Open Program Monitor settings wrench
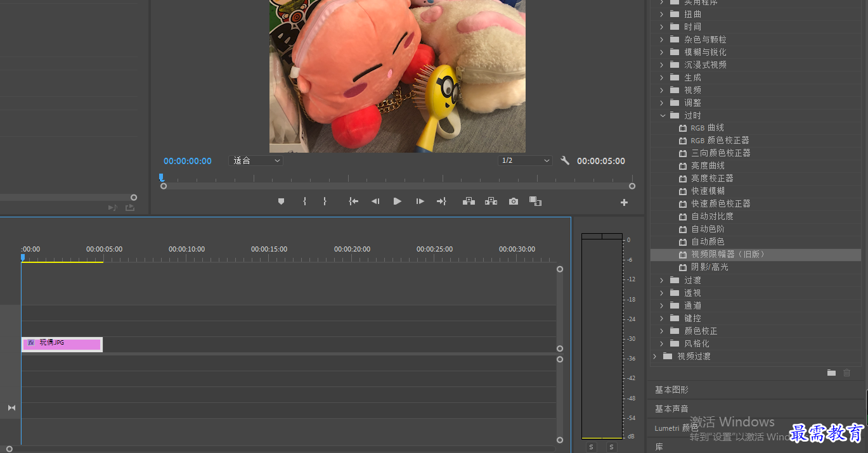The width and height of the screenshot is (868, 453). coord(565,161)
